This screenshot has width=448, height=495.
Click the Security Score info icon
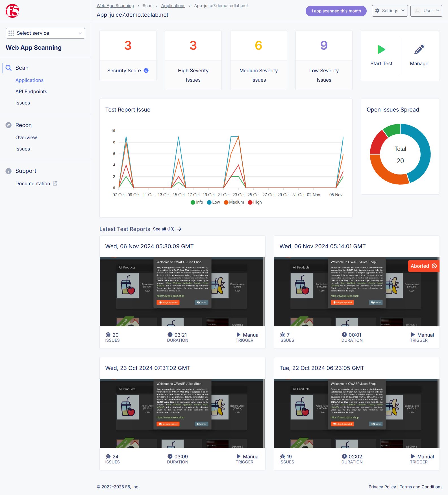pos(146,71)
